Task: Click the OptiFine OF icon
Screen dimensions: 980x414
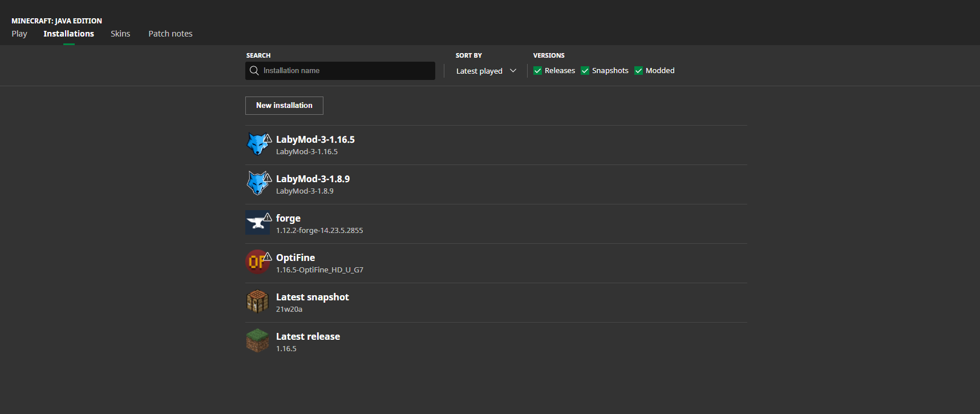Action: (258, 262)
